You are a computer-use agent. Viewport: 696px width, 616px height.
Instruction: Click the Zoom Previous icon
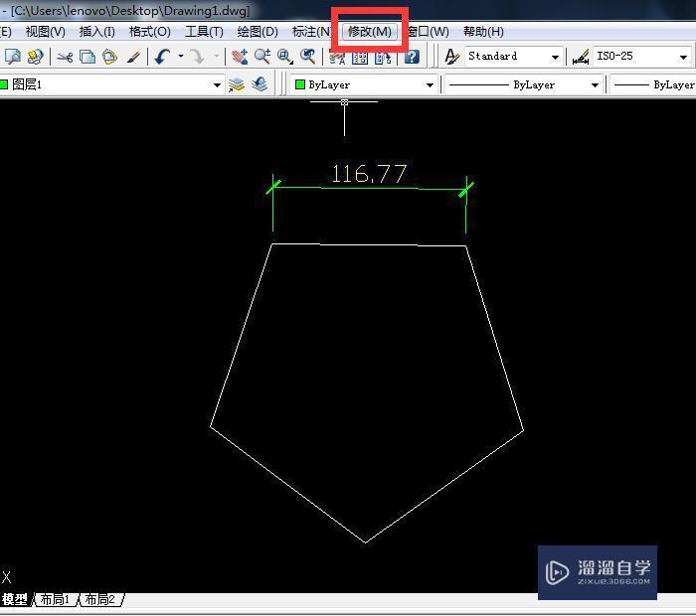(307, 57)
